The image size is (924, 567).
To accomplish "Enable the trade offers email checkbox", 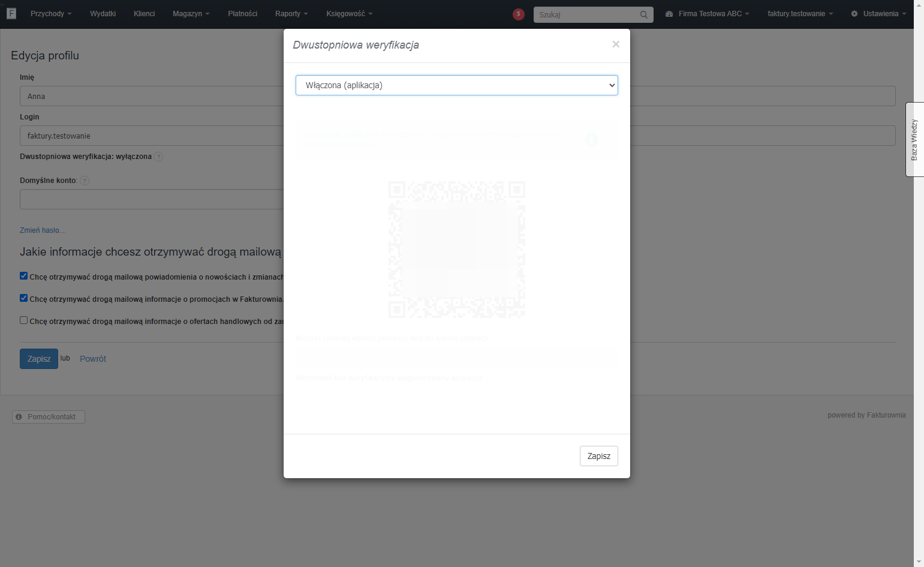I will [24, 320].
